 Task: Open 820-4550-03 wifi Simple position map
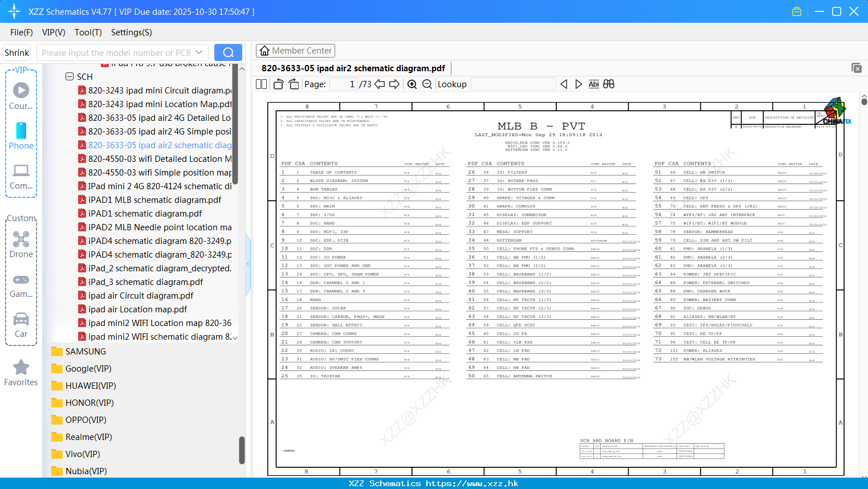pos(155,173)
